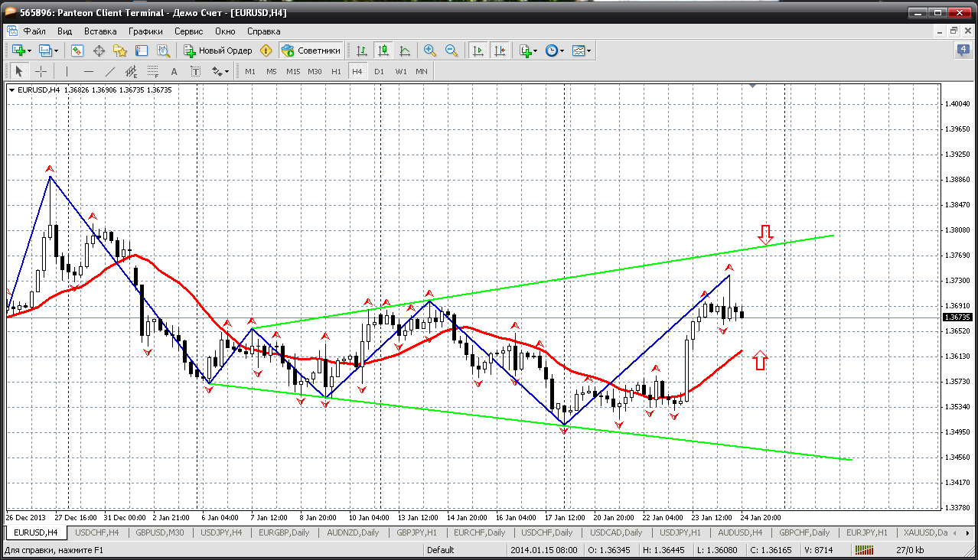Set timeframe to W1
Screen dimensions: 978x560
(x=401, y=71)
